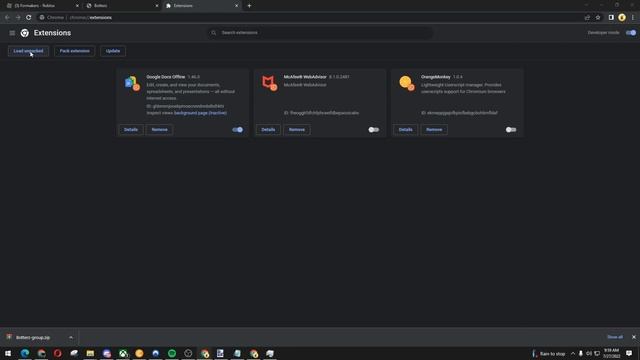The width and height of the screenshot is (640, 360).
Task: Open Opera browser from the taskbar
Action: [x=58, y=353]
